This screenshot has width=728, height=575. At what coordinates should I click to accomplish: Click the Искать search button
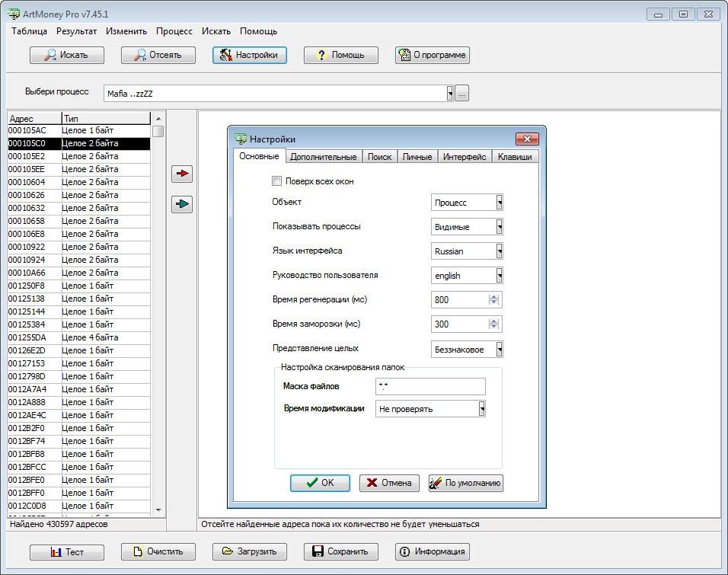pos(66,55)
